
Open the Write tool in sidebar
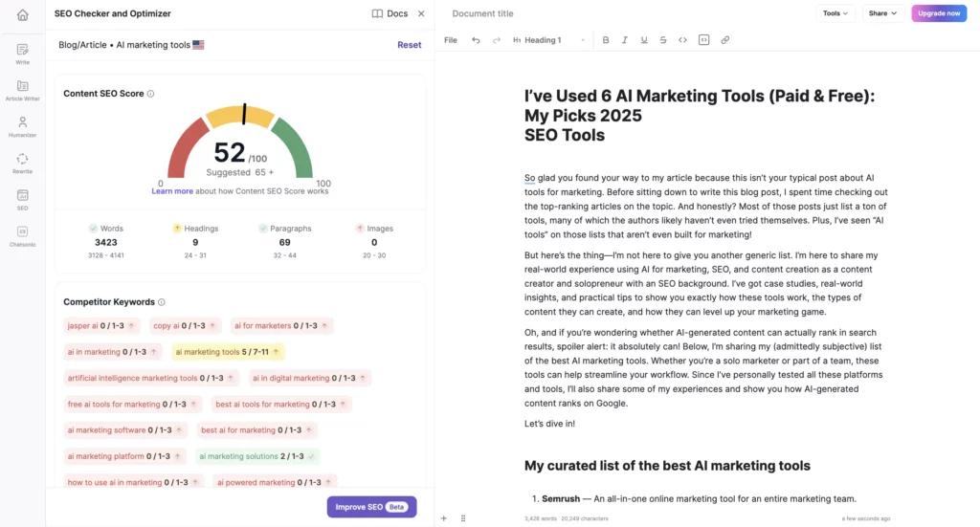click(x=23, y=54)
